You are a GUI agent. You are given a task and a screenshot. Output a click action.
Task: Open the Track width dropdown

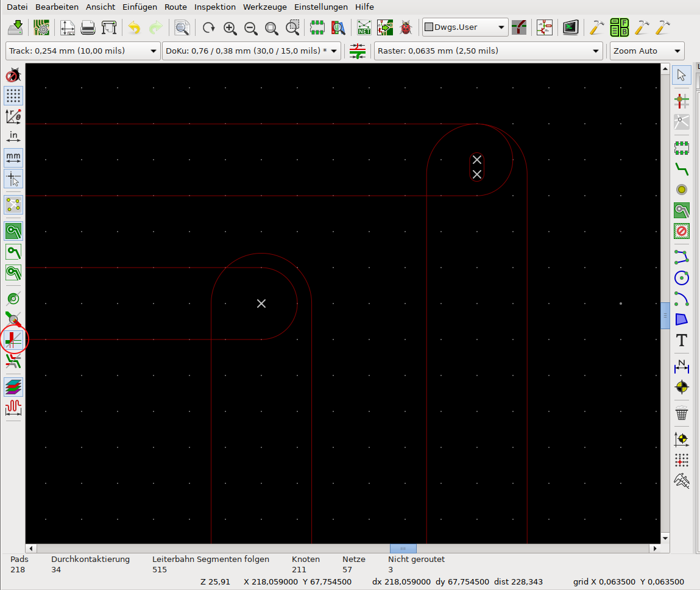(83, 51)
